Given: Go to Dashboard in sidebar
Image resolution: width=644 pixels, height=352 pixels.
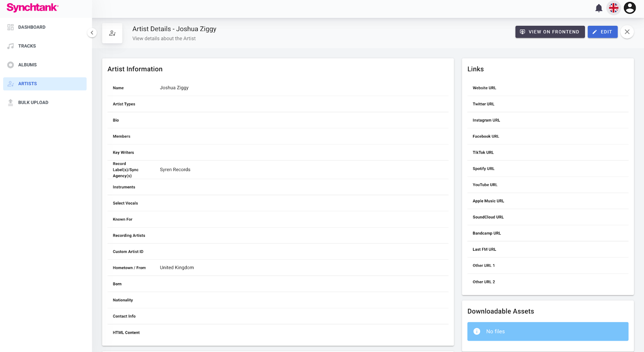Looking at the screenshot, I should point(32,27).
